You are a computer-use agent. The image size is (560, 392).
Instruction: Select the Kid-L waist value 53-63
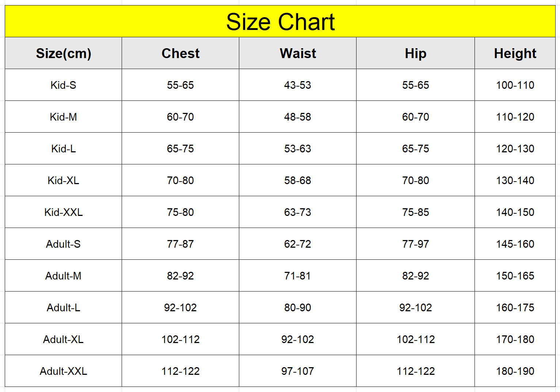click(x=298, y=148)
